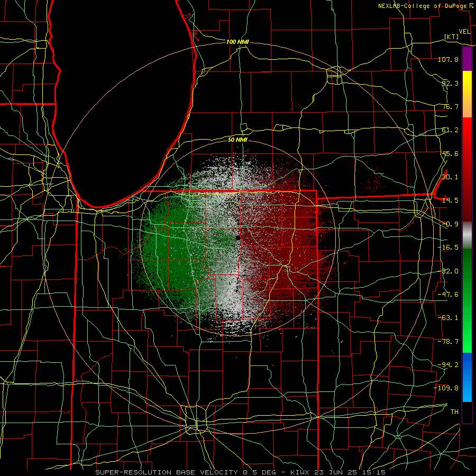The height and width of the screenshot is (476, 476).
Task: Click the Super-Resolution Base Velocity caption
Action: pyautogui.click(x=241, y=472)
